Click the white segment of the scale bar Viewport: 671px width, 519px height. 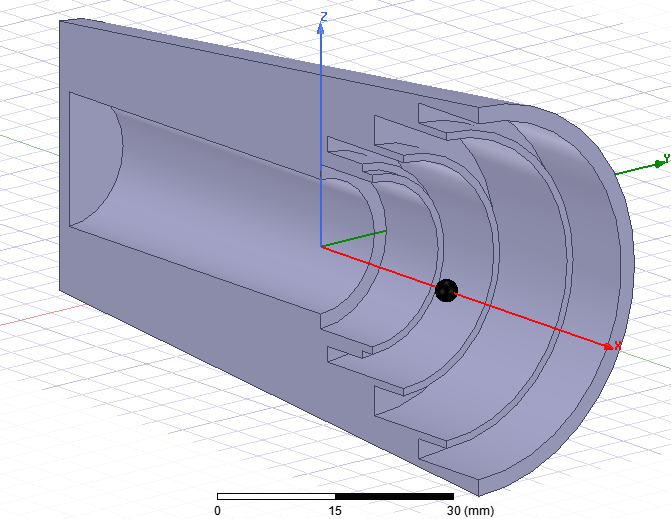pyautogui.click(x=276, y=496)
